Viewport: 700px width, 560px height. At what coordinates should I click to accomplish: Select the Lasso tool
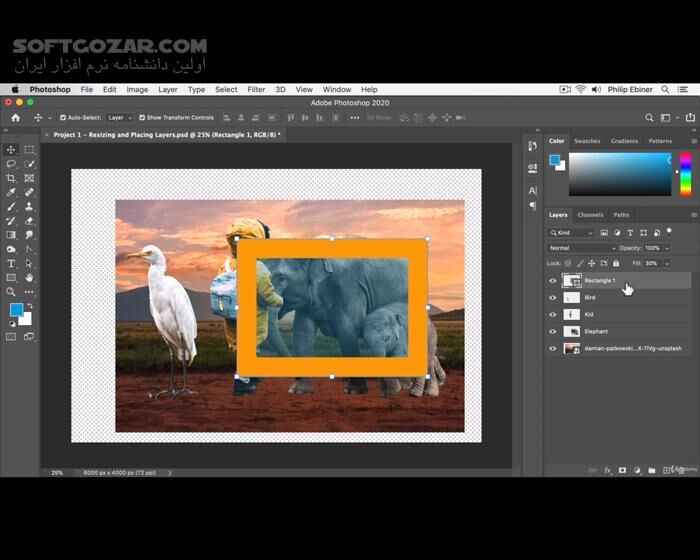pyautogui.click(x=11, y=164)
